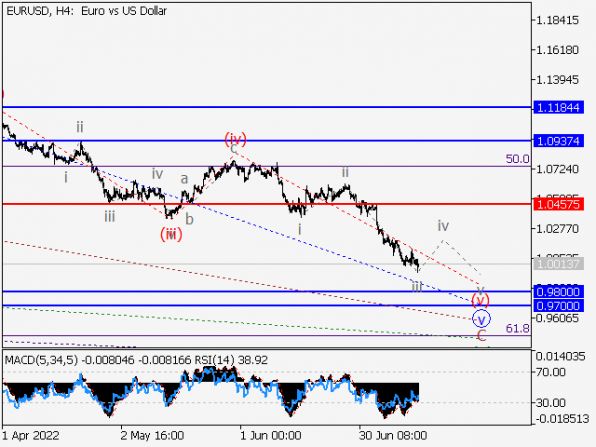
Task: Click the 61.8 Fibonacci level label
Action: click(x=517, y=328)
